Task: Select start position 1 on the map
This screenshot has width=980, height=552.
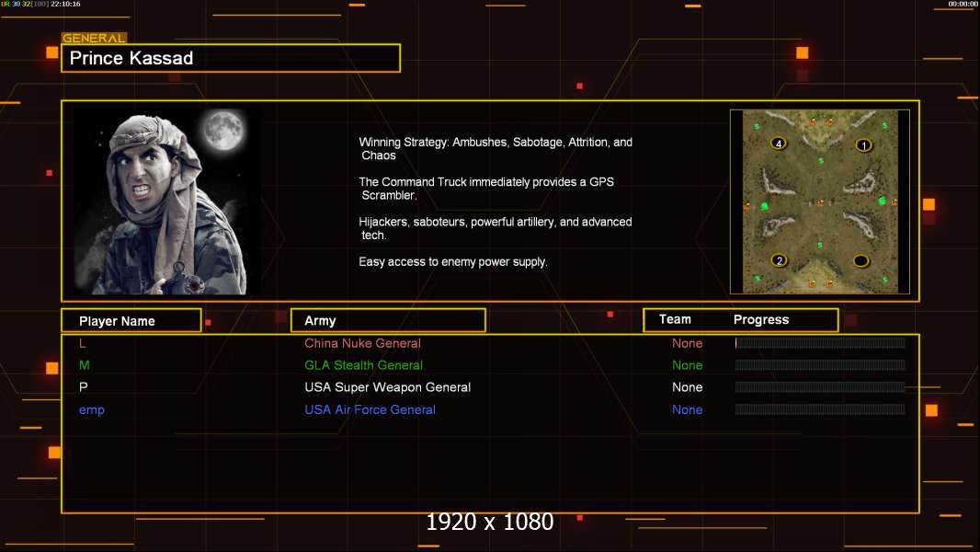Action: (x=864, y=145)
